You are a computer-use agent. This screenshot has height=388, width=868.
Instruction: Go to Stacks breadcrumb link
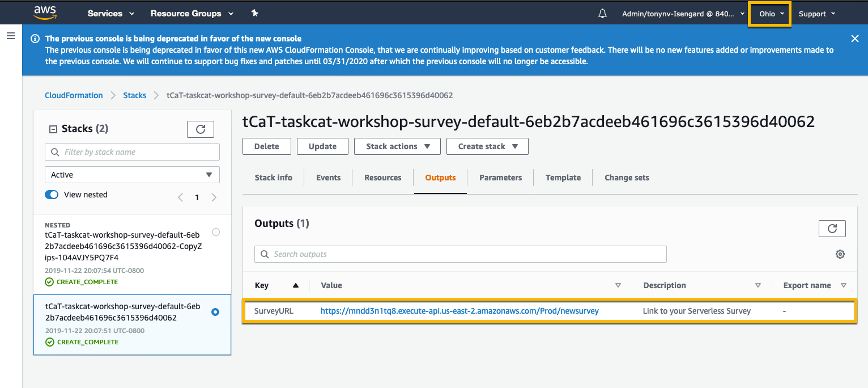tap(135, 95)
